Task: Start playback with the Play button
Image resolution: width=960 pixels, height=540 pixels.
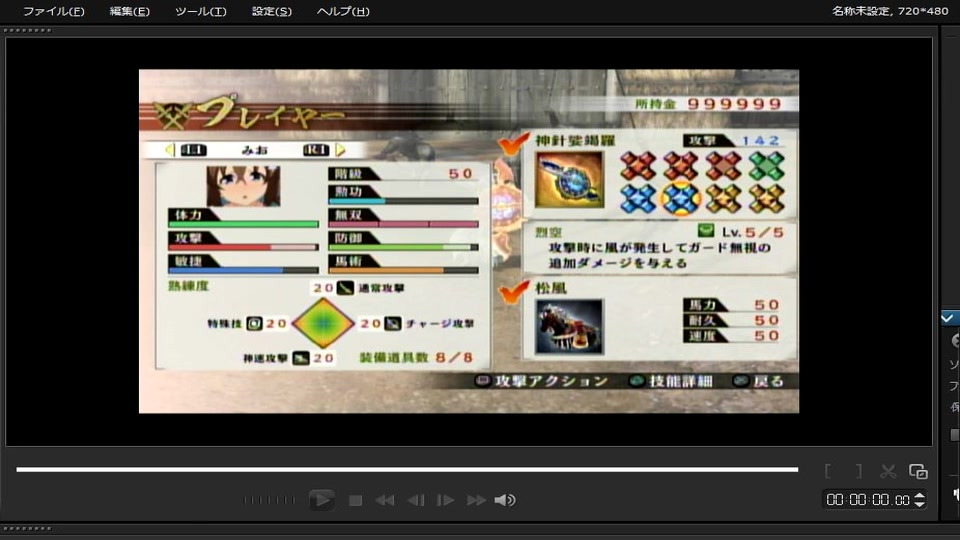Action: pyautogui.click(x=321, y=500)
